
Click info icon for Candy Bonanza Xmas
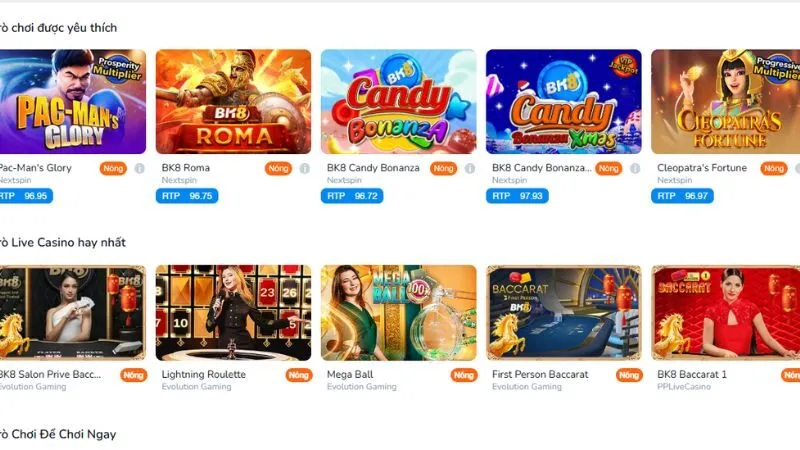point(635,168)
